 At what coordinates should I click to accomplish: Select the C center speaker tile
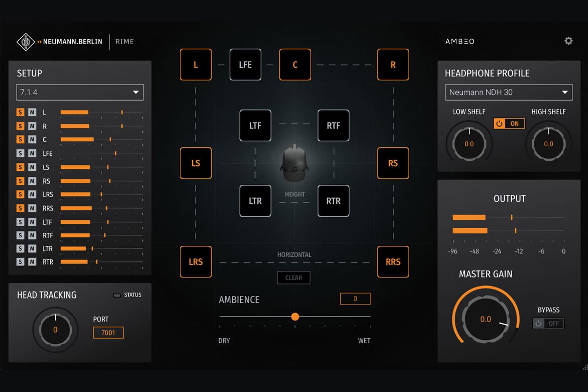click(x=295, y=64)
